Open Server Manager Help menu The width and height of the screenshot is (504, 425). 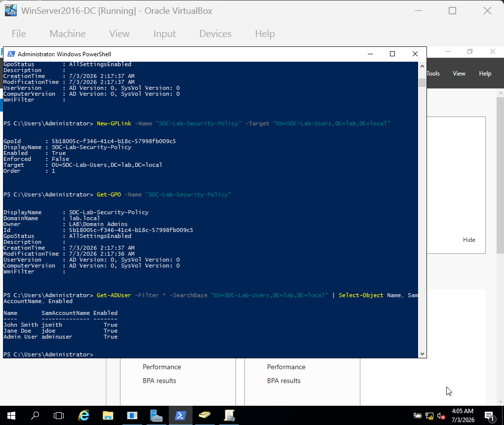485,74
